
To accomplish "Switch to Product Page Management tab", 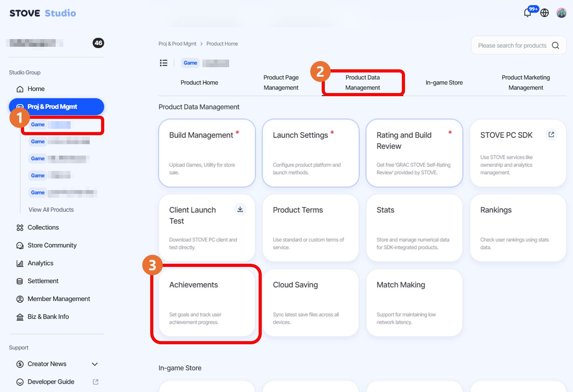I will pyautogui.click(x=281, y=83).
